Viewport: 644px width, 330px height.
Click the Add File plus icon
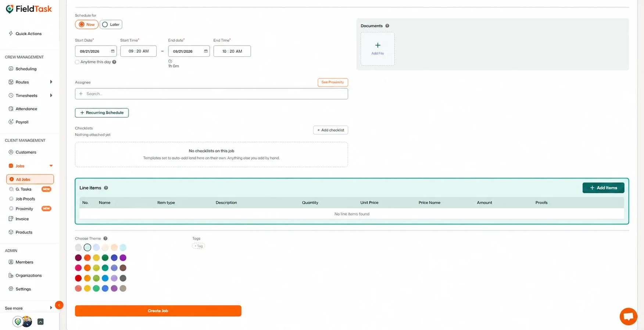pos(378,45)
